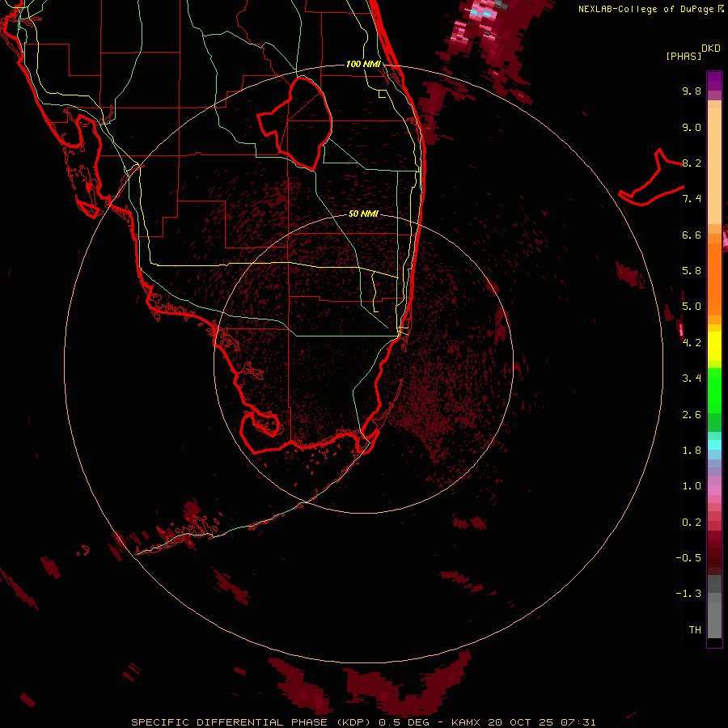Click the 5.0 value on color scale
Screen dimensions: 728x728
[x=692, y=307]
